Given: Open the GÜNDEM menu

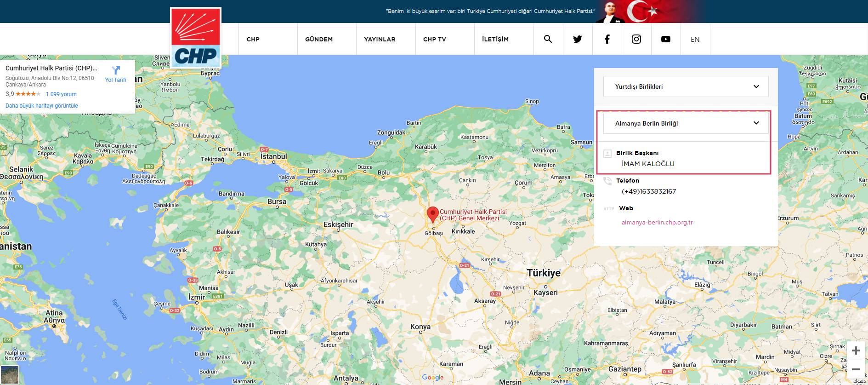Looking at the screenshot, I should tap(319, 39).
